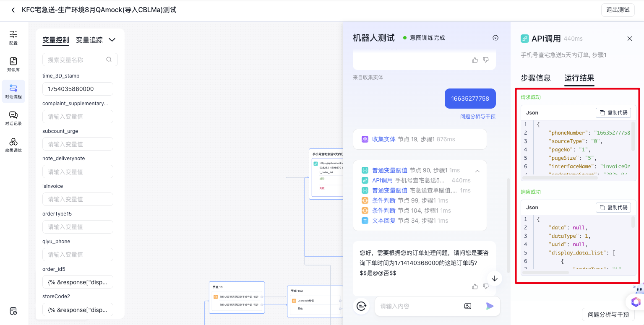Click the image upload icon in chat input

pyautogui.click(x=468, y=306)
